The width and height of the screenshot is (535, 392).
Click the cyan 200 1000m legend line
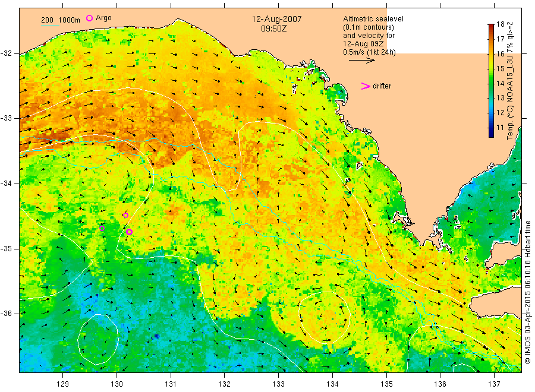click(x=50, y=26)
